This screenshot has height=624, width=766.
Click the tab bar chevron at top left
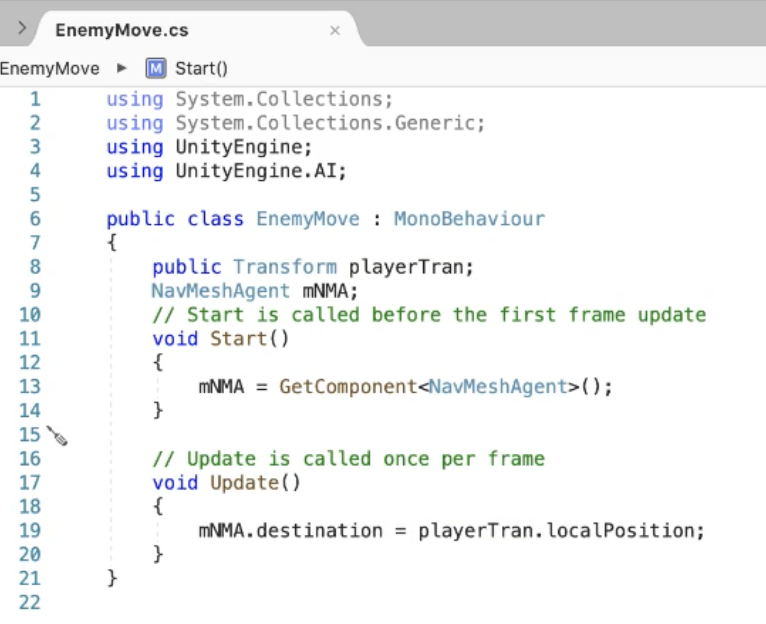coord(22,29)
